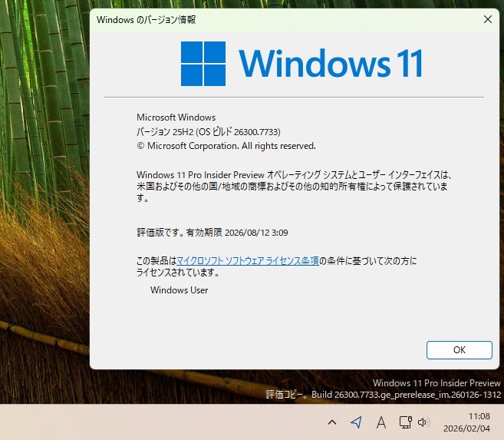Click the version text '25H2 (OS ビルド 26300.7733)'
Viewport: 504px width, 440px height.
coord(226,131)
